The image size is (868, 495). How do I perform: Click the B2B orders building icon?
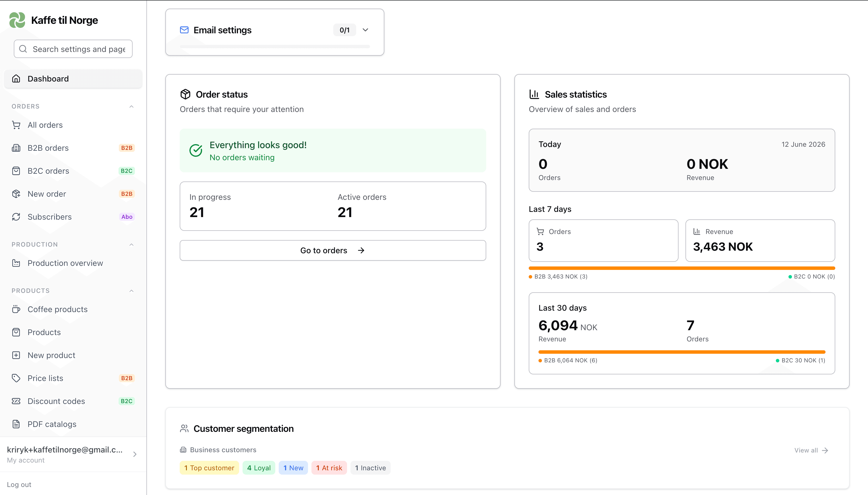[16, 148]
